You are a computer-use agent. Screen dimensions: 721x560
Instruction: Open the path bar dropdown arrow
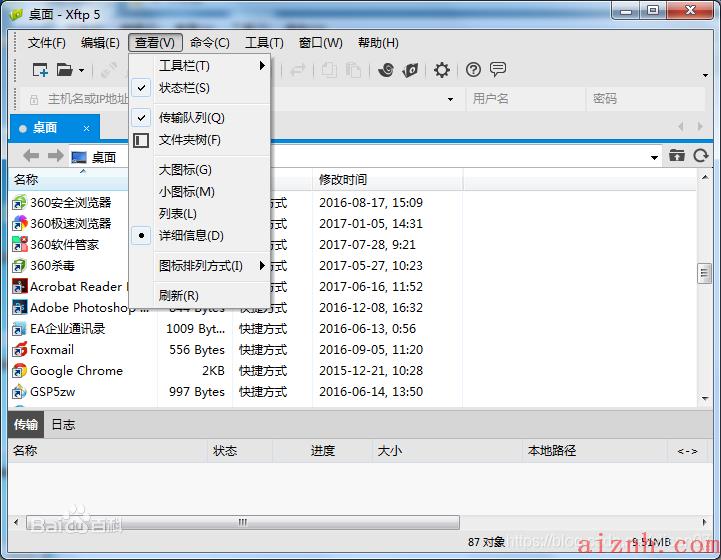654,158
